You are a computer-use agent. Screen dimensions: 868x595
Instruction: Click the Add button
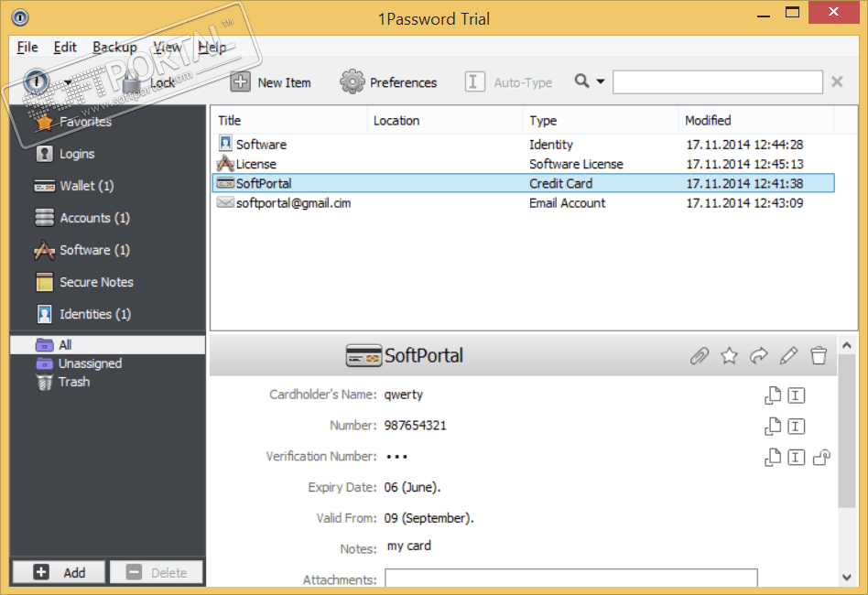pyautogui.click(x=60, y=572)
